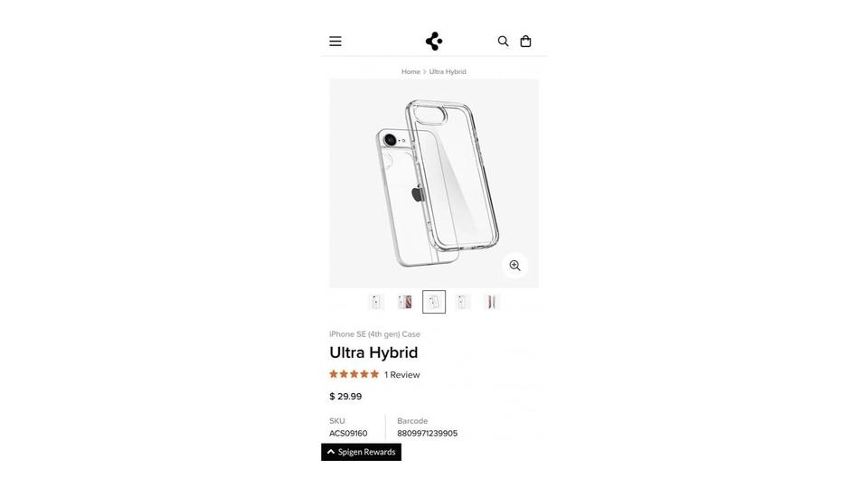Click the Spigen logo
The image size is (868, 488).
coord(434,41)
